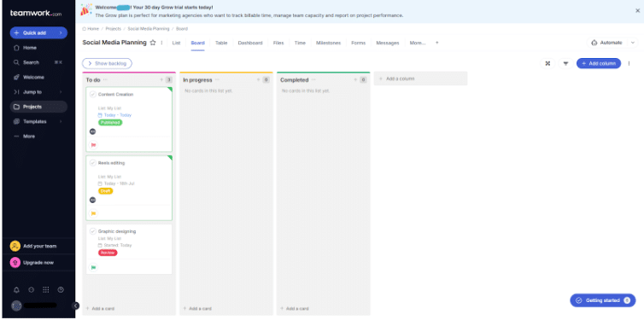Screen dimensions: 644x320
Task: Switch to the Forms tab
Action: (358, 43)
